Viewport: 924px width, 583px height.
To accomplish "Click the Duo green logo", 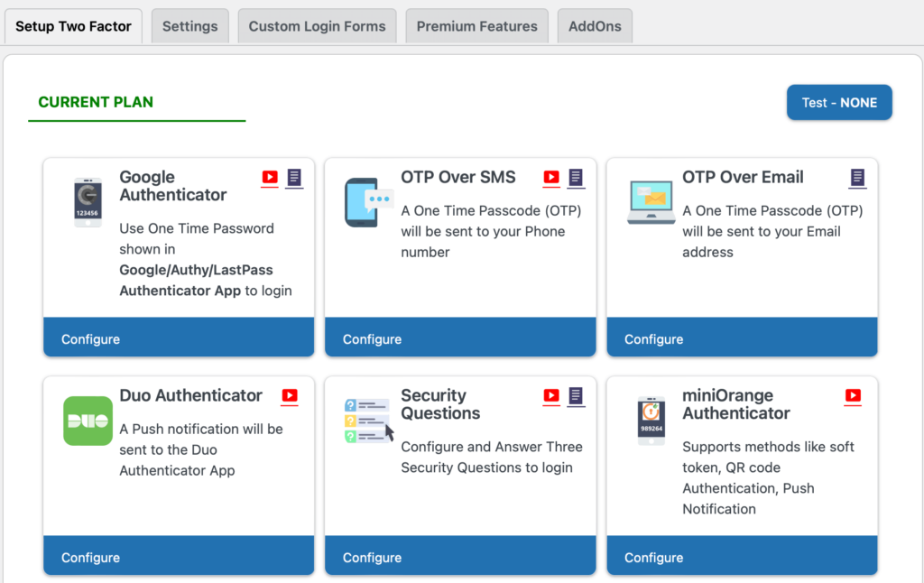I will point(88,421).
